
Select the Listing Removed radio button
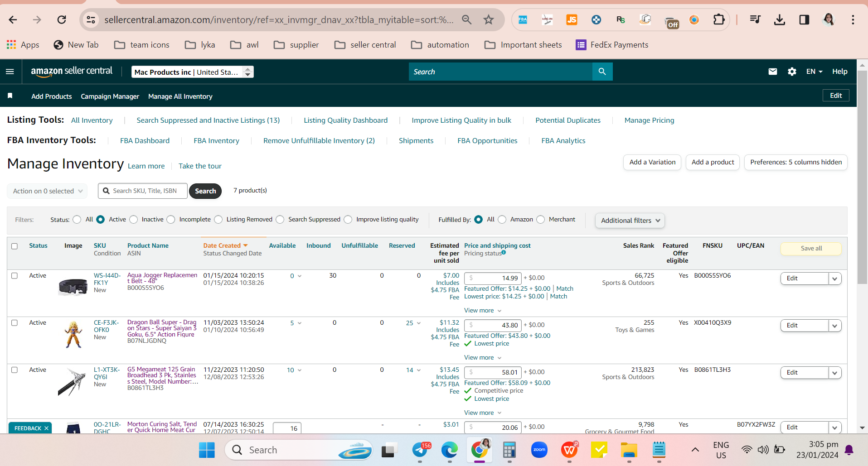point(218,220)
